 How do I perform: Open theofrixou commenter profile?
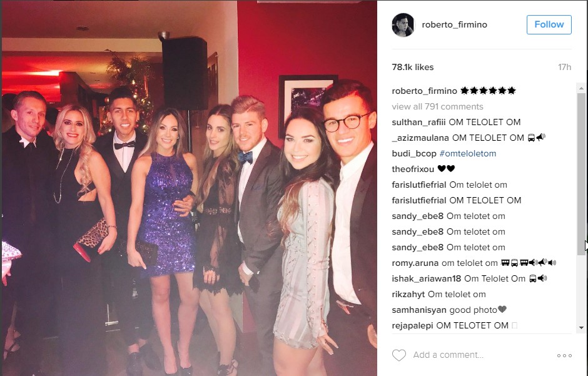(413, 169)
